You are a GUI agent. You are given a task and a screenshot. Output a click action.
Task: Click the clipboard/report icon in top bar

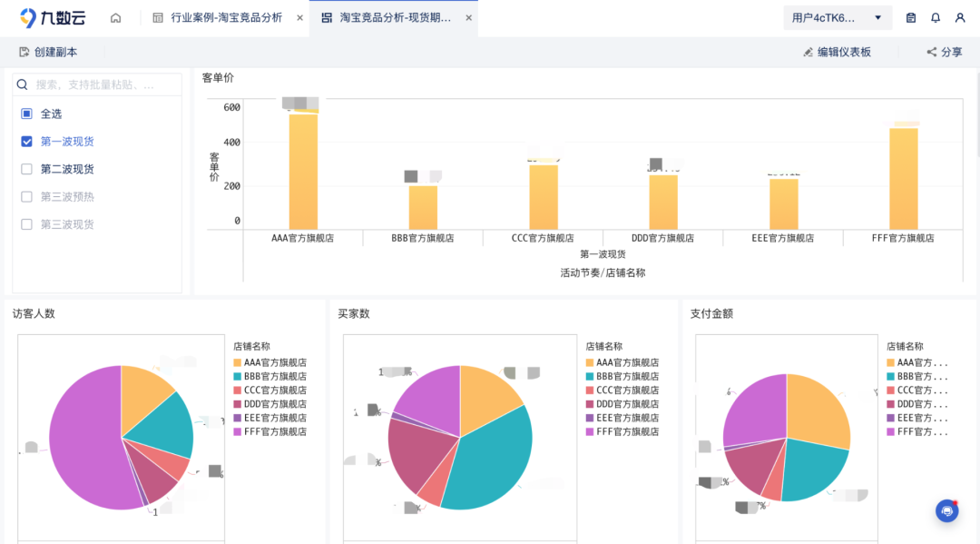coord(910,17)
